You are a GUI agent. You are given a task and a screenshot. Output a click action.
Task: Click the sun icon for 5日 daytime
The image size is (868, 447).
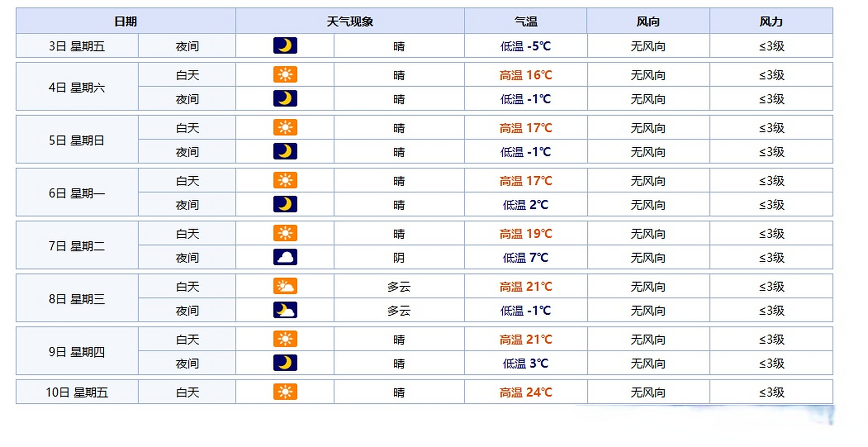285,127
